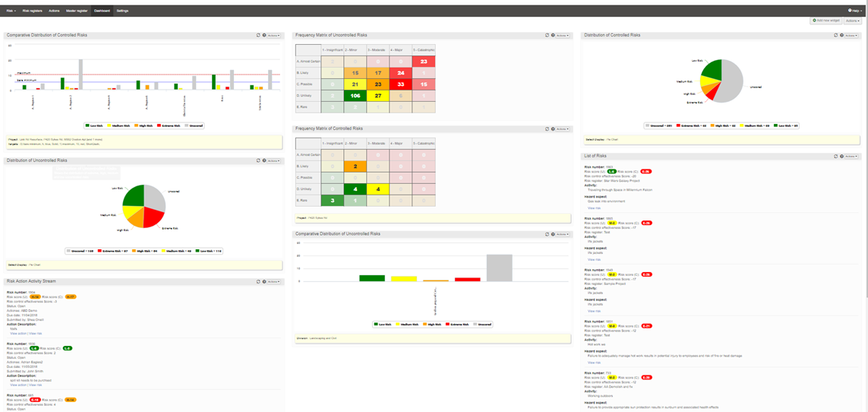
Task: Refresh the Frequency Matrix of Controlled Risks widget
Action: tap(547, 129)
